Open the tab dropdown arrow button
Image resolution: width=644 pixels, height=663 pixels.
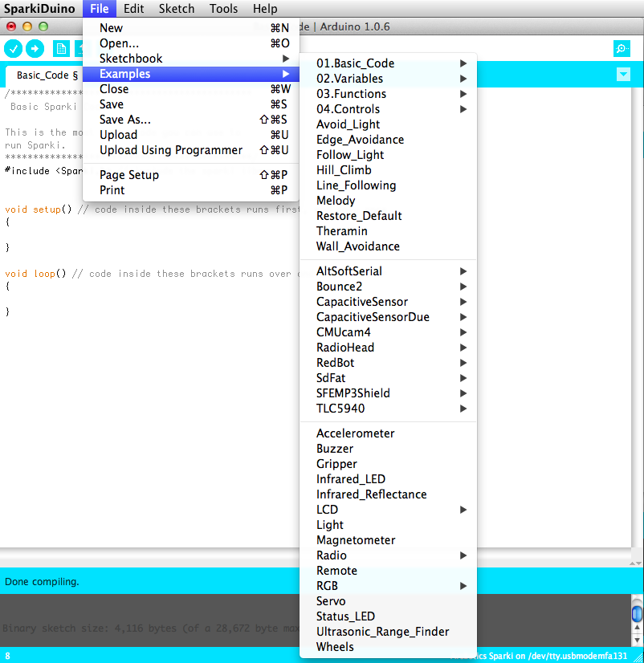point(623,75)
